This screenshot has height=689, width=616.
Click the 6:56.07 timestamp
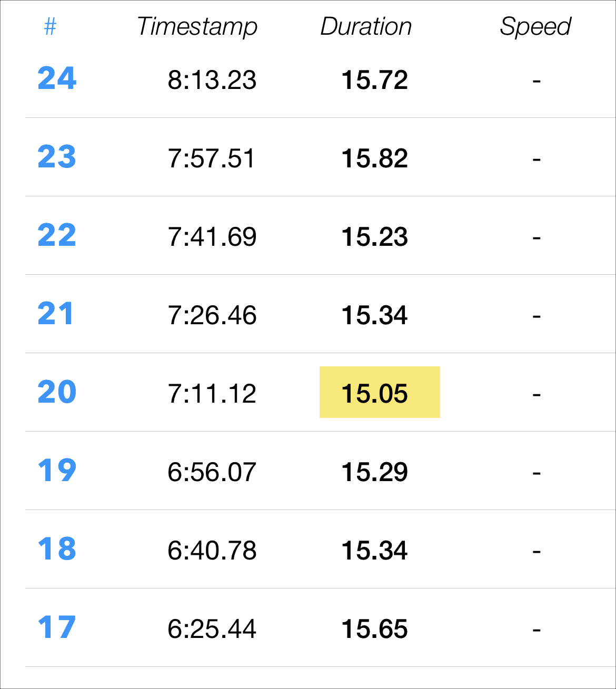tap(212, 472)
